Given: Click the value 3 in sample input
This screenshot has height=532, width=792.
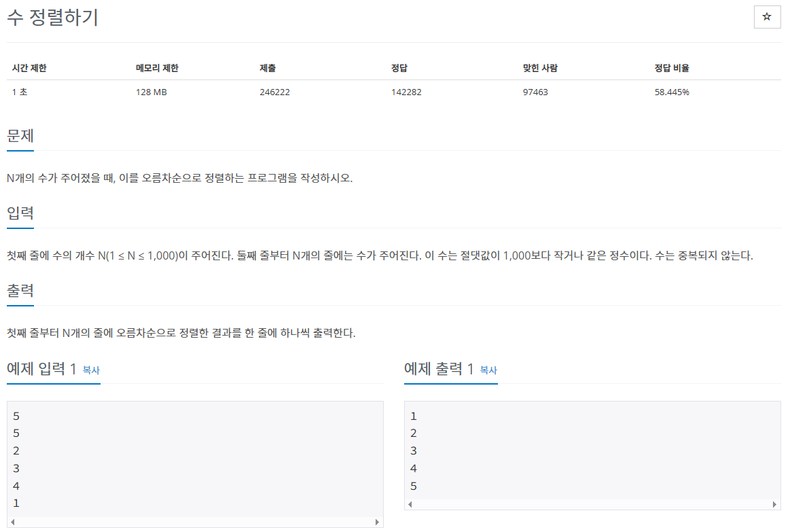Looking at the screenshot, I should (x=16, y=468).
